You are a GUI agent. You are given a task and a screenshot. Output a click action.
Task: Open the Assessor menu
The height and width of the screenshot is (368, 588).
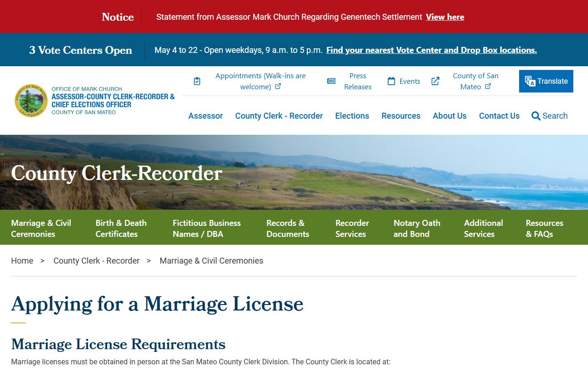(205, 116)
